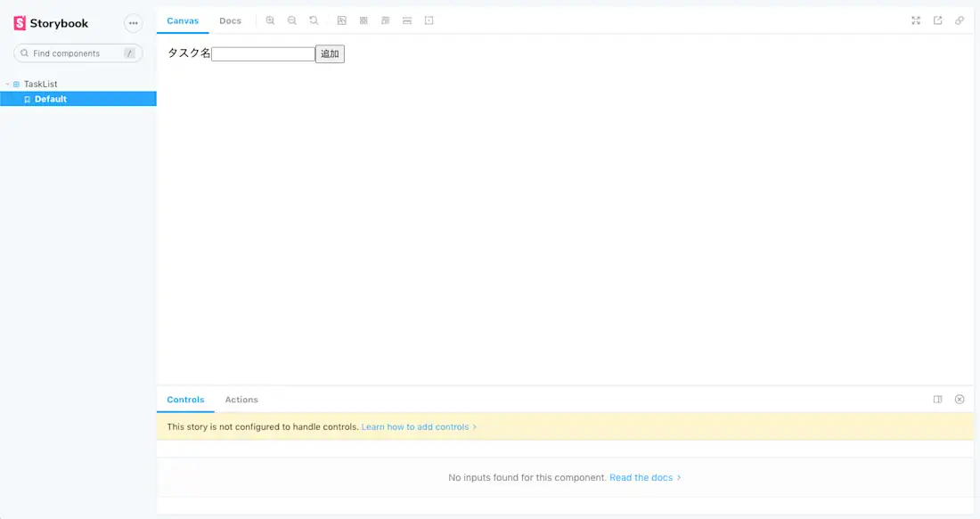Switch to the Docs tab
Screen dimensions: 980x519
coord(230,20)
